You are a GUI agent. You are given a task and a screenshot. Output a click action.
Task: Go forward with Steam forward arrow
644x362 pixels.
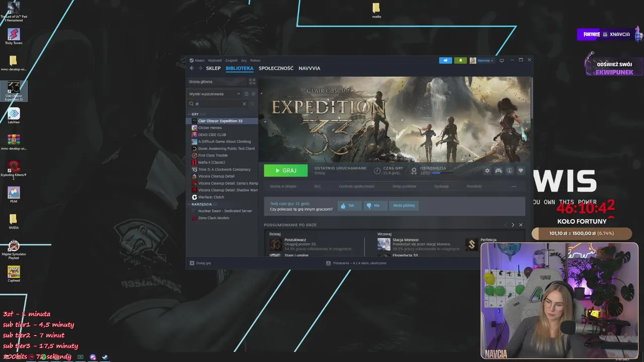[200, 68]
